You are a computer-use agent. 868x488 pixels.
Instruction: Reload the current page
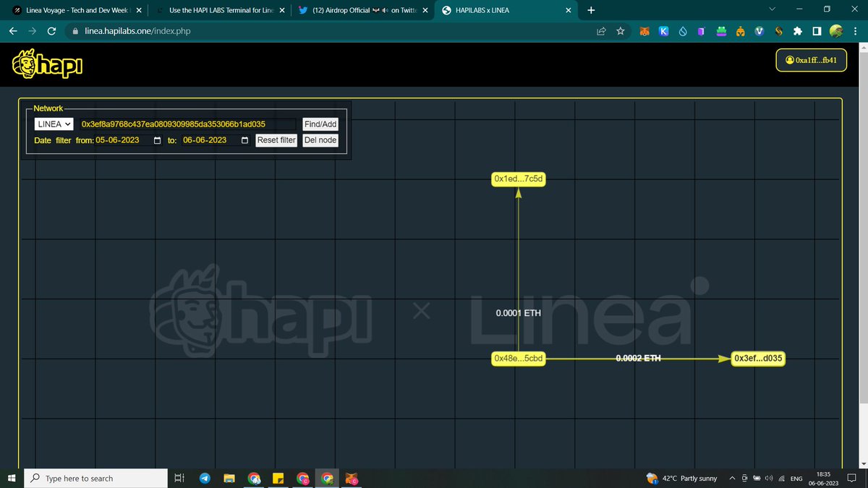click(x=51, y=32)
